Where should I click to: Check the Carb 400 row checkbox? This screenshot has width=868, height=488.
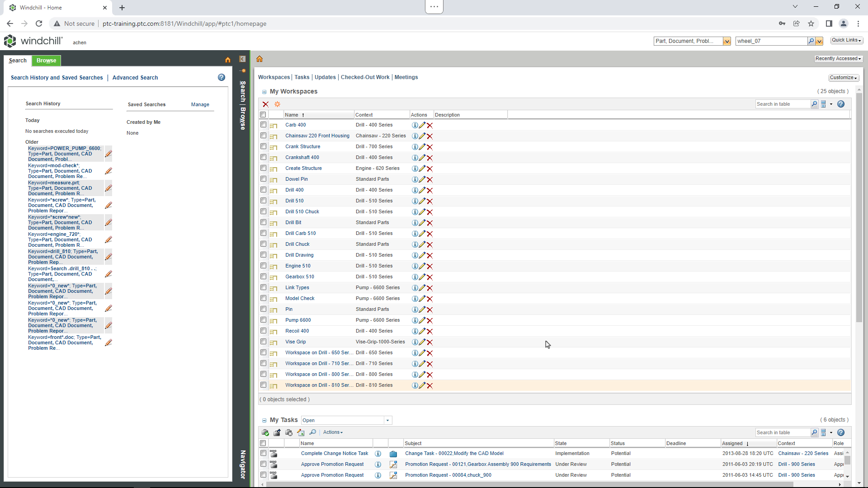click(263, 125)
